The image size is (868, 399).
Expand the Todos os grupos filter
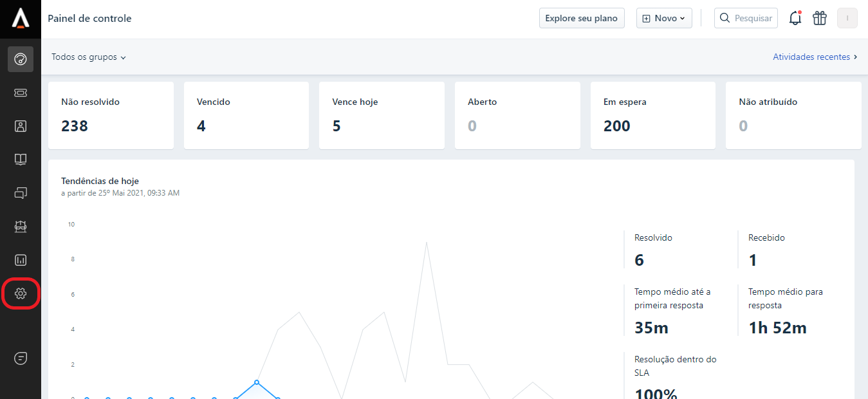tap(89, 57)
